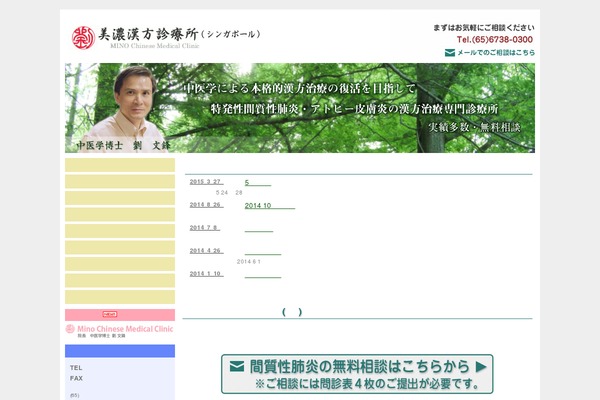Open the 2014.1.10 news date link
The image size is (600, 400).
coord(206,274)
